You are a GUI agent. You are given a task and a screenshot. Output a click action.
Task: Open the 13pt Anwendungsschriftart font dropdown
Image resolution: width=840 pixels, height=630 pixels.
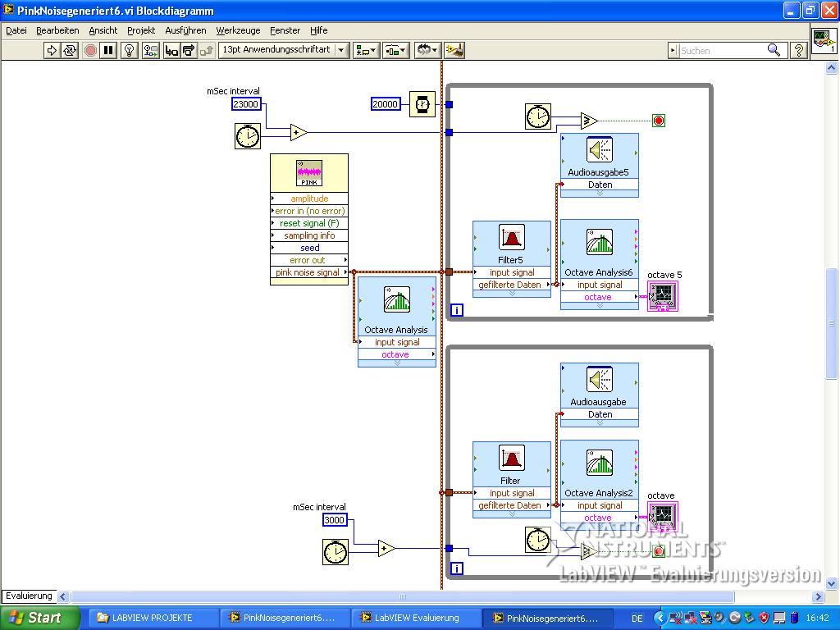click(284, 50)
